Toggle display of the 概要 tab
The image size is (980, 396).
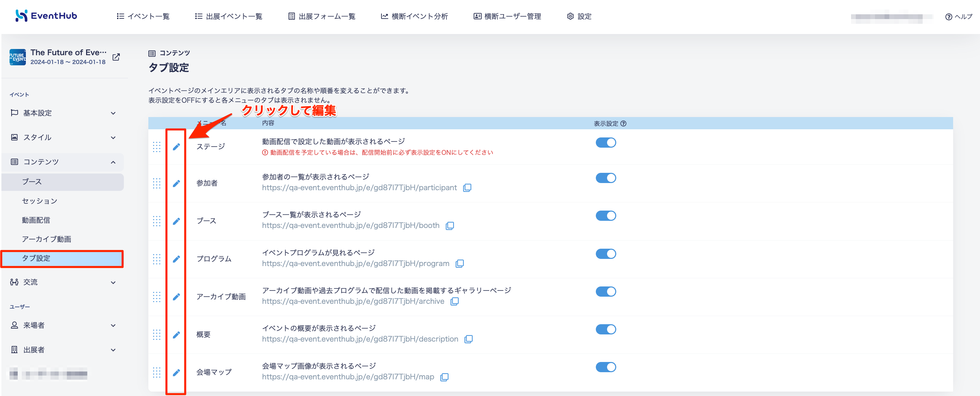pyautogui.click(x=606, y=329)
